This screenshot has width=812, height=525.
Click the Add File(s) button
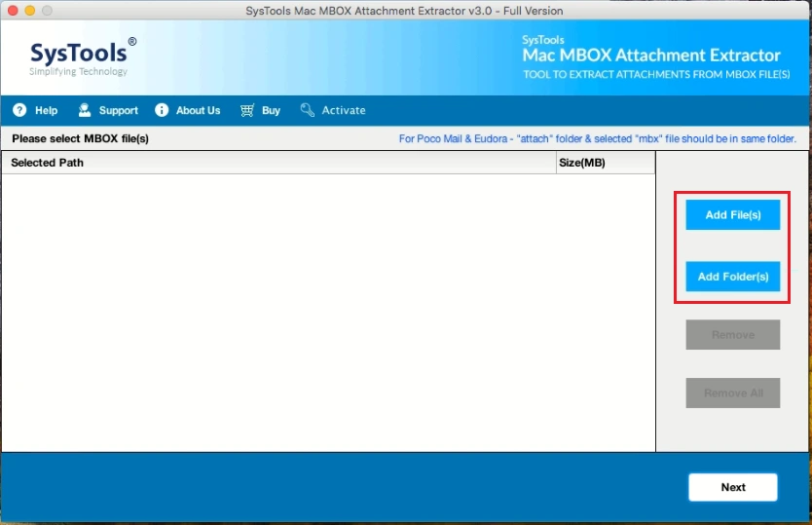click(x=733, y=214)
